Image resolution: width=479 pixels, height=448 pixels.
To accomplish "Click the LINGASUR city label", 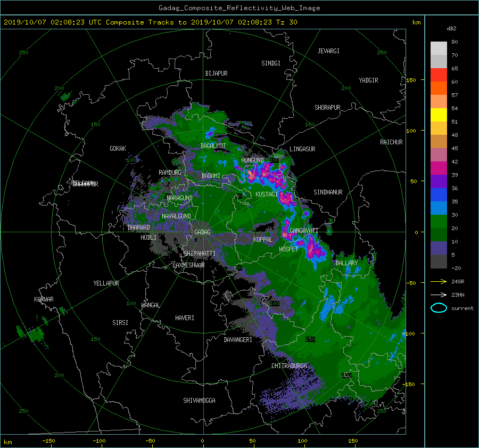I will pos(302,149).
